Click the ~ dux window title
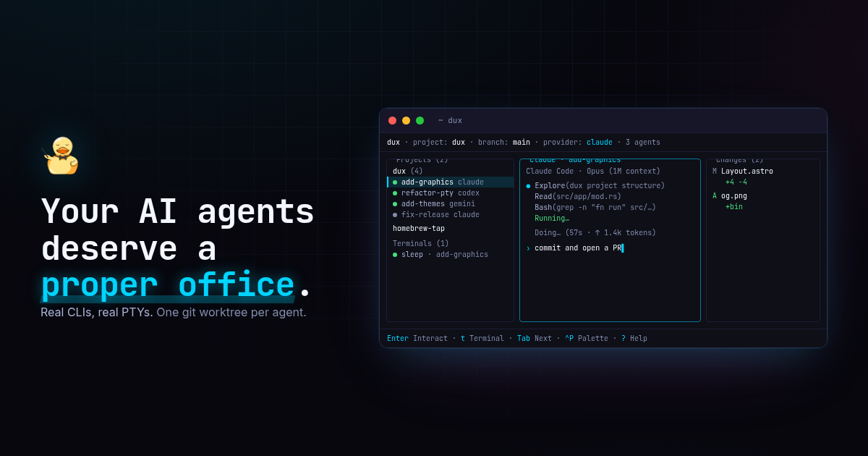 pyautogui.click(x=450, y=121)
